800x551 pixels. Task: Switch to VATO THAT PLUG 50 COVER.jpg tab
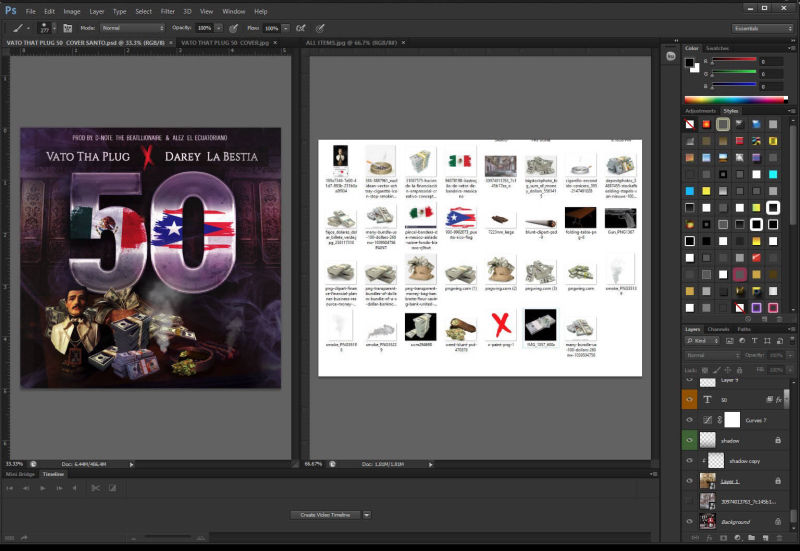pyautogui.click(x=225, y=43)
